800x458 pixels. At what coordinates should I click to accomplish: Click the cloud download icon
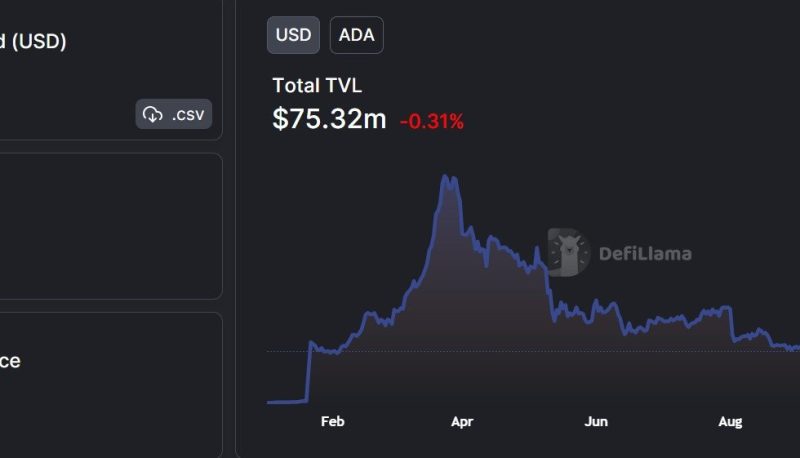click(x=153, y=114)
